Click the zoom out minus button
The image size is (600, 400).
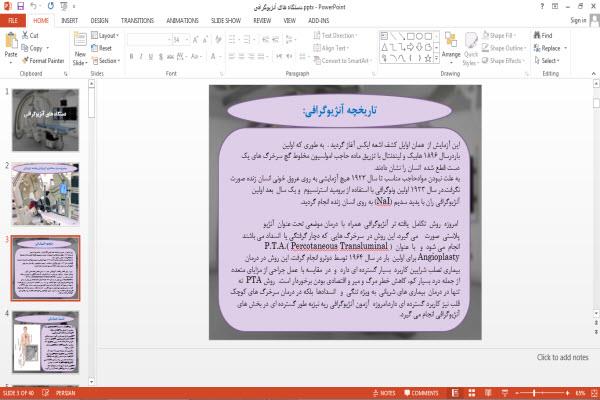(517, 393)
